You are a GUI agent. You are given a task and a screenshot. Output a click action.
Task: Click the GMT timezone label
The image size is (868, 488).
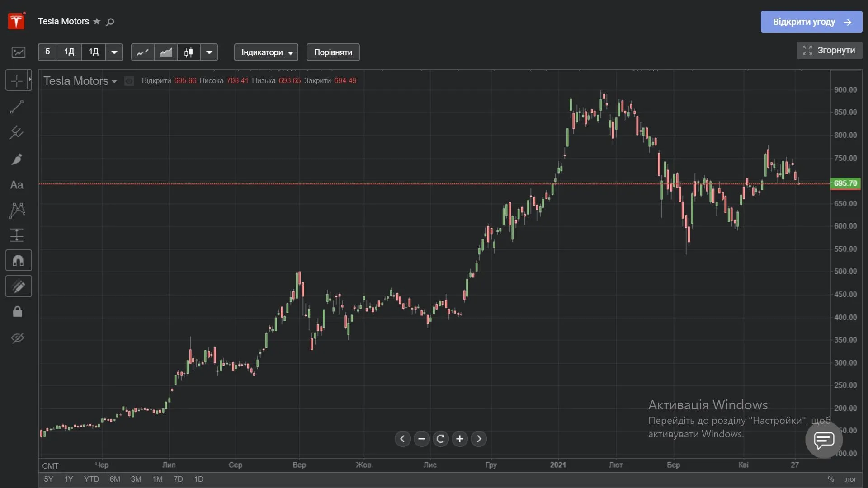(50, 466)
